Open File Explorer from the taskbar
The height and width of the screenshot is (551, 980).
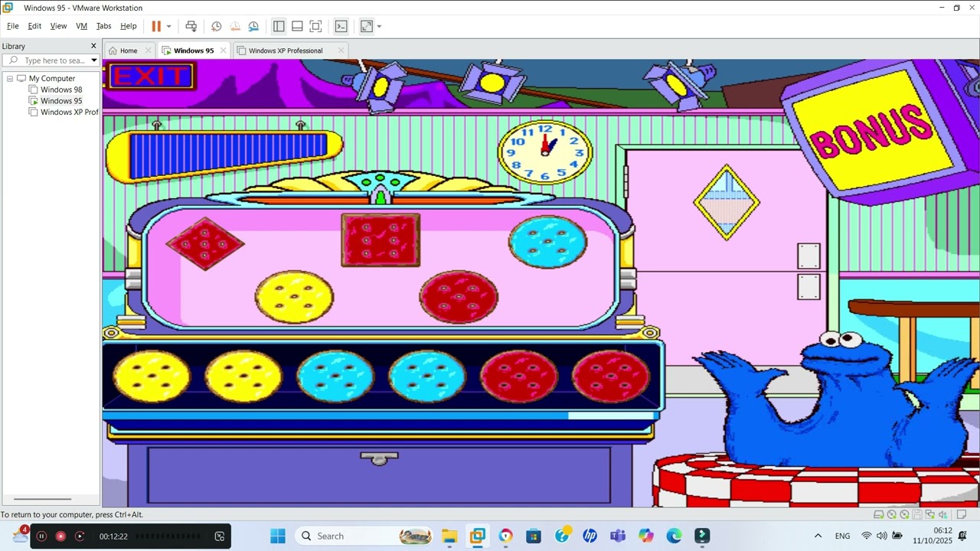pos(449,536)
